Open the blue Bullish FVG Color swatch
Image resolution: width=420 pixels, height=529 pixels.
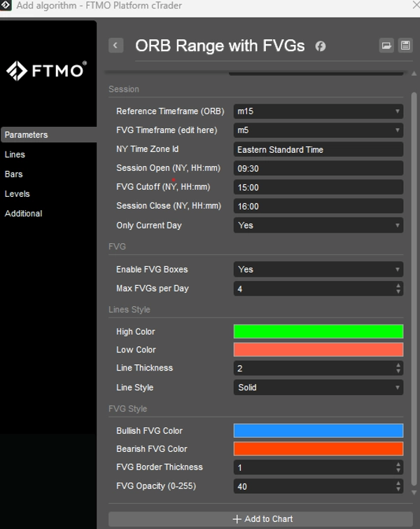pos(318,430)
